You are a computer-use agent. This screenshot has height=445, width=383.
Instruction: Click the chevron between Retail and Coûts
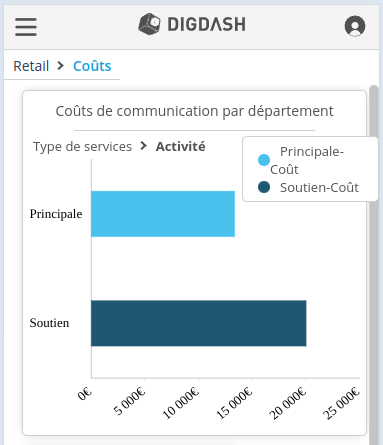[60, 66]
